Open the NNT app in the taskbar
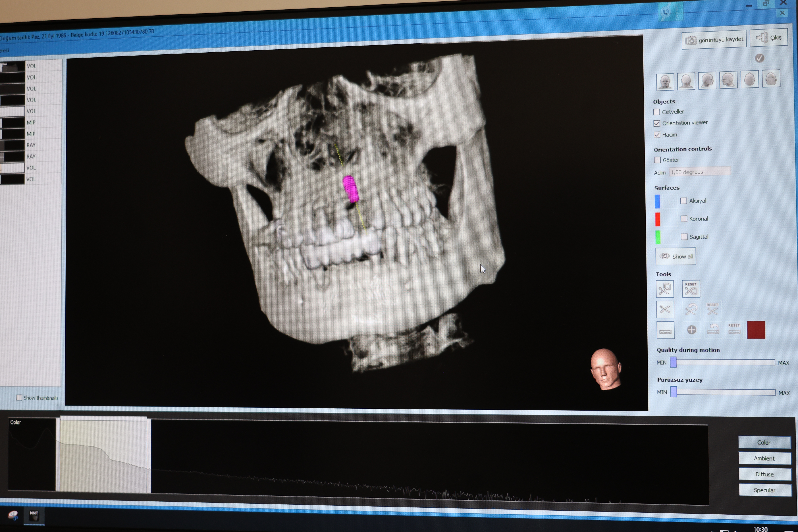 point(34,516)
